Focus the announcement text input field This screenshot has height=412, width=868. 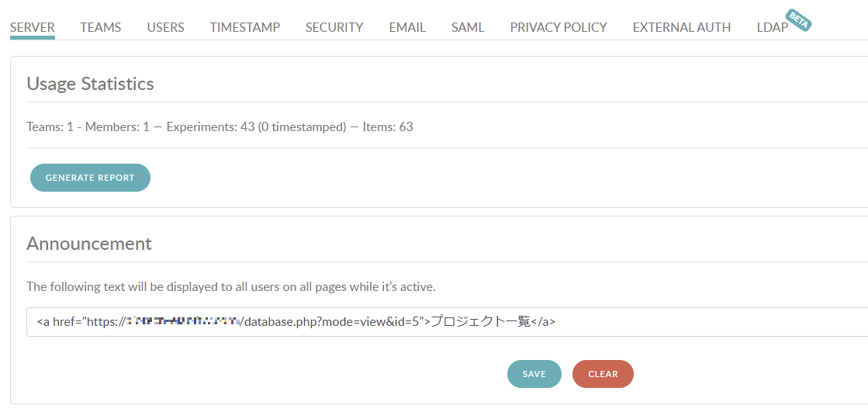coord(698,322)
